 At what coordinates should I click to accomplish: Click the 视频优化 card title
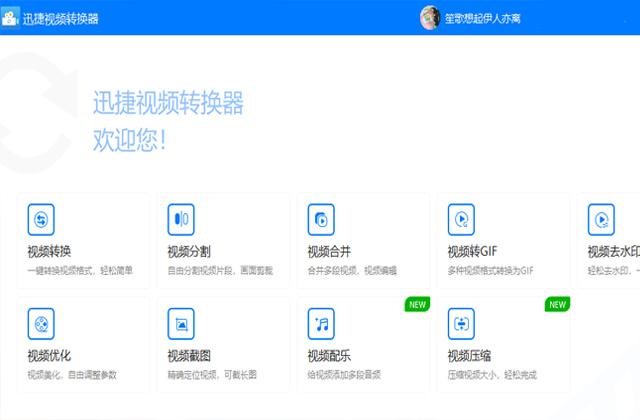pos(49,356)
